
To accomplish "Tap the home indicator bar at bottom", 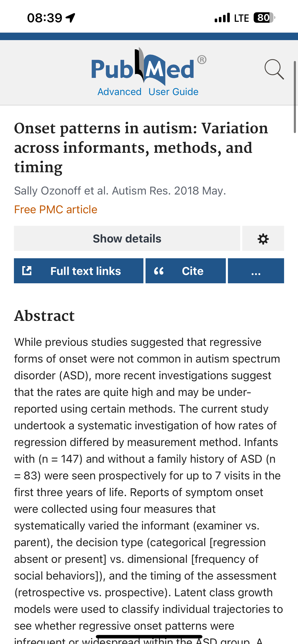I will pos(149,637).
